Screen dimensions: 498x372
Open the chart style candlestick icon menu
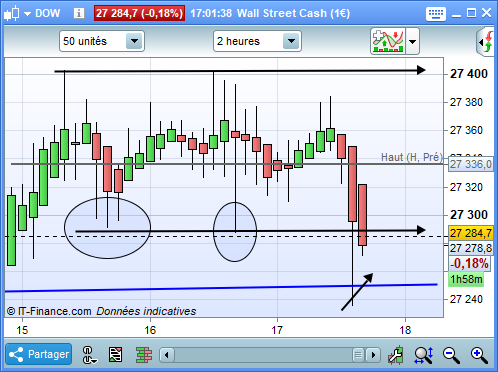(x=11, y=13)
